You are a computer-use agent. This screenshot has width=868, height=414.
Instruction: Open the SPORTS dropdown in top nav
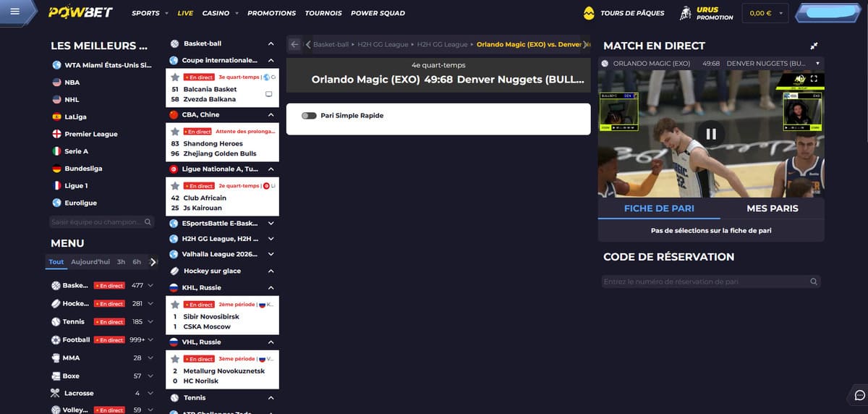(150, 13)
